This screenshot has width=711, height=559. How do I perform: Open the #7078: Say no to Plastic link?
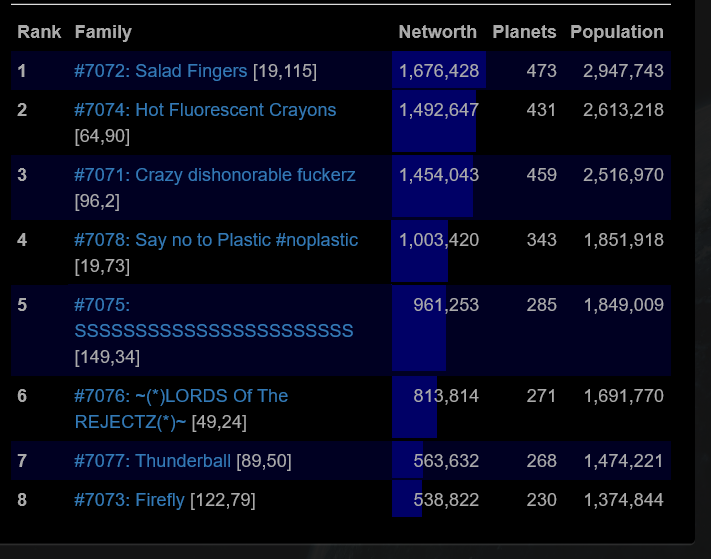tap(215, 240)
